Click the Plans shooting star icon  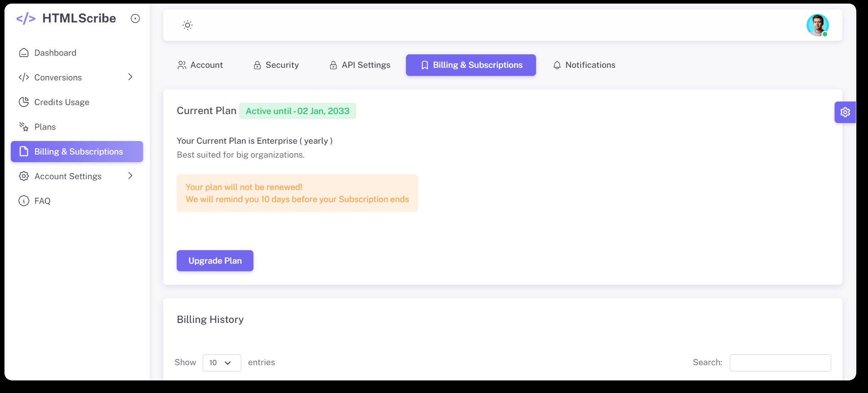click(24, 127)
